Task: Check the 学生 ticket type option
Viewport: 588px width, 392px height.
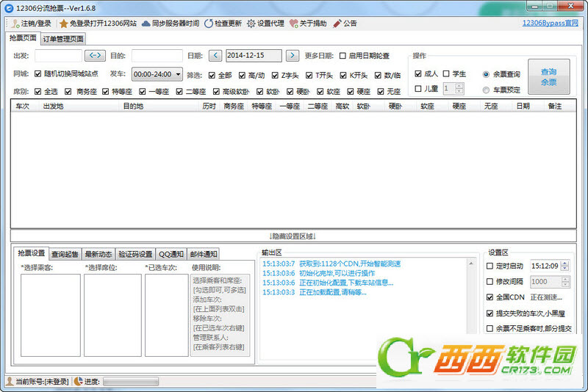Action: point(446,73)
